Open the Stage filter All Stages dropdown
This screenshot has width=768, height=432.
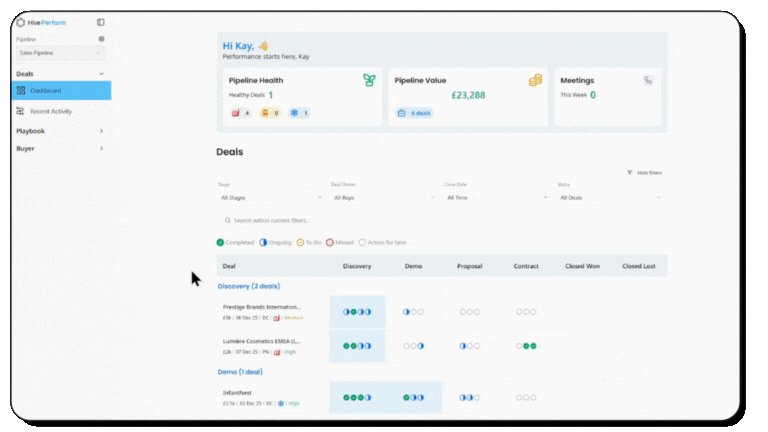point(270,197)
